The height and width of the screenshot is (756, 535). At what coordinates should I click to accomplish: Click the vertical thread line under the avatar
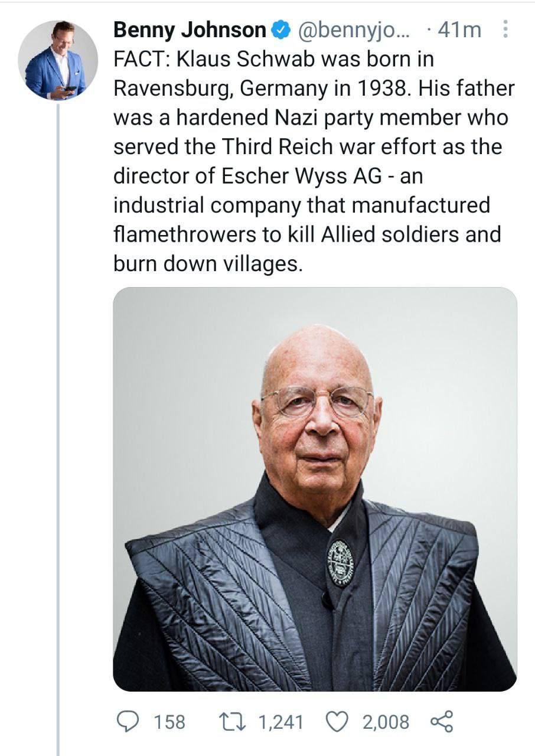tap(58, 413)
